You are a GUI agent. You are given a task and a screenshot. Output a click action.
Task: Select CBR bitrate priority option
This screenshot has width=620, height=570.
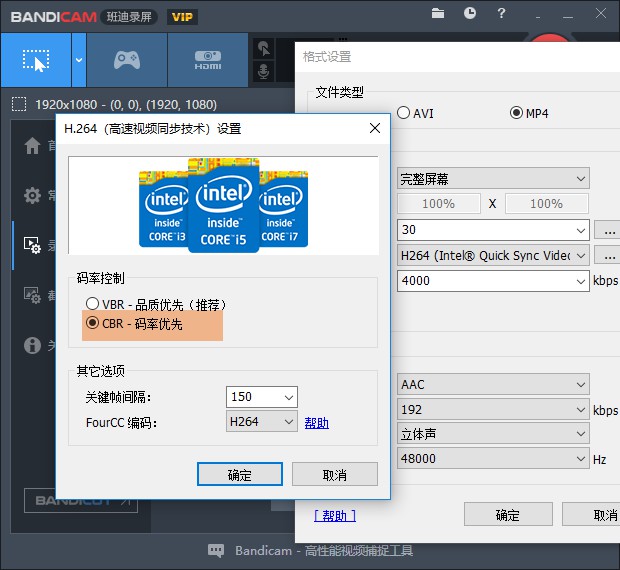point(134,324)
